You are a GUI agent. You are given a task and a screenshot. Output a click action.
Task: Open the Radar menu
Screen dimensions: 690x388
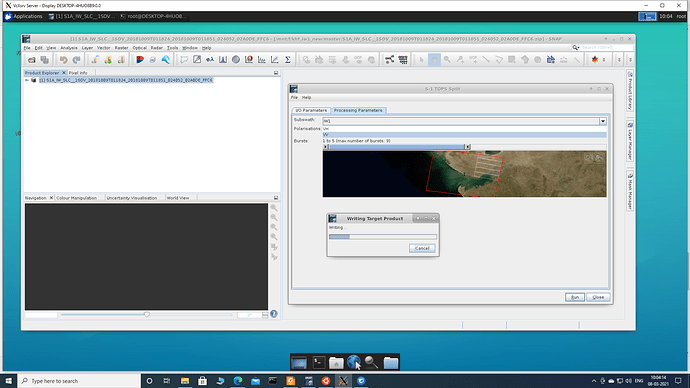(x=157, y=48)
